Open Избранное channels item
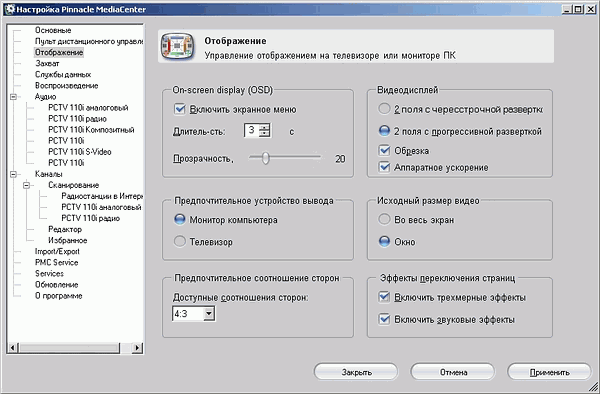This screenshot has width=600, height=394. (x=67, y=241)
